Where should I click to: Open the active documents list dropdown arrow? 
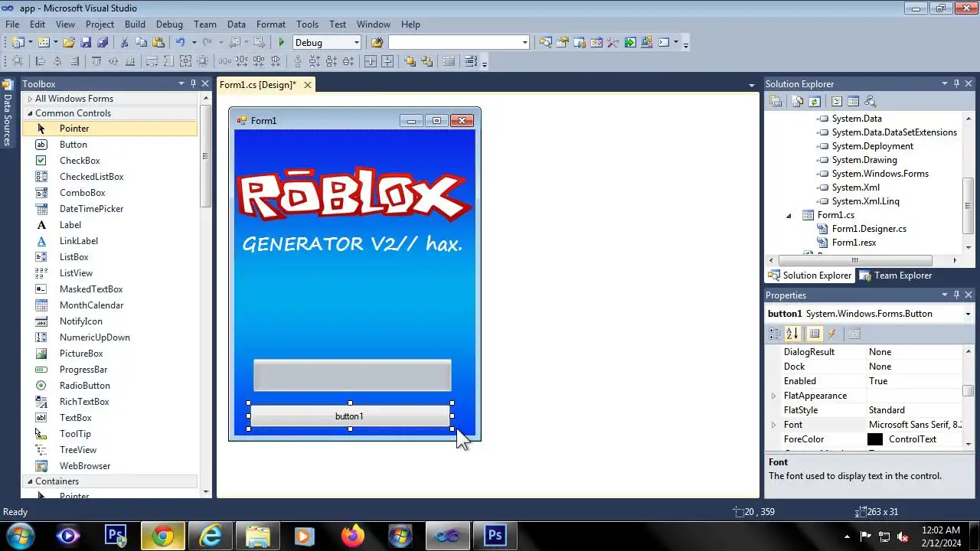(x=752, y=85)
